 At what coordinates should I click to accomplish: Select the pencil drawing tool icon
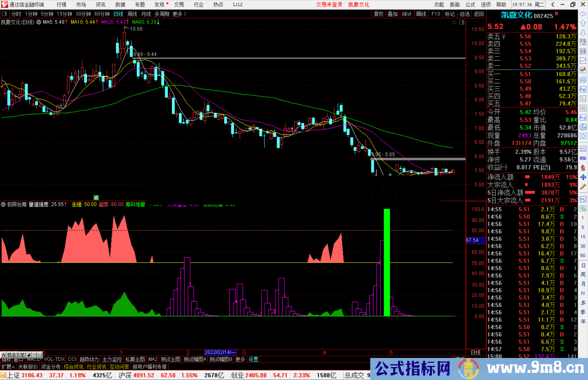pyautogui.click(x=583, y=187)
